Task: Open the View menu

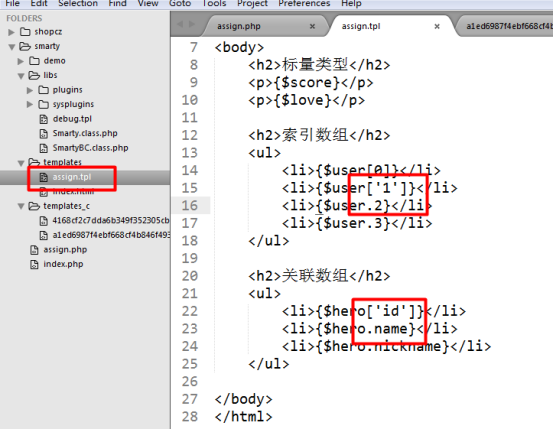Action: point(148,3)
